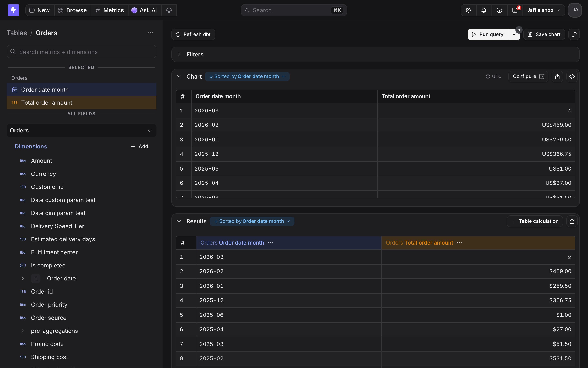Remove Order date month from selected fields
Viewport: 588px width, 368px height.
pyautogui.click(x=81, y=90)
